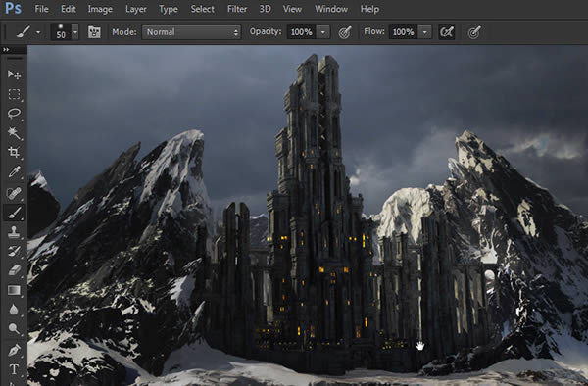Select the Spot Healing Brush tool
Image resolution: width=588 pixels, height=386 pixels.
click(x=14, y=193)
